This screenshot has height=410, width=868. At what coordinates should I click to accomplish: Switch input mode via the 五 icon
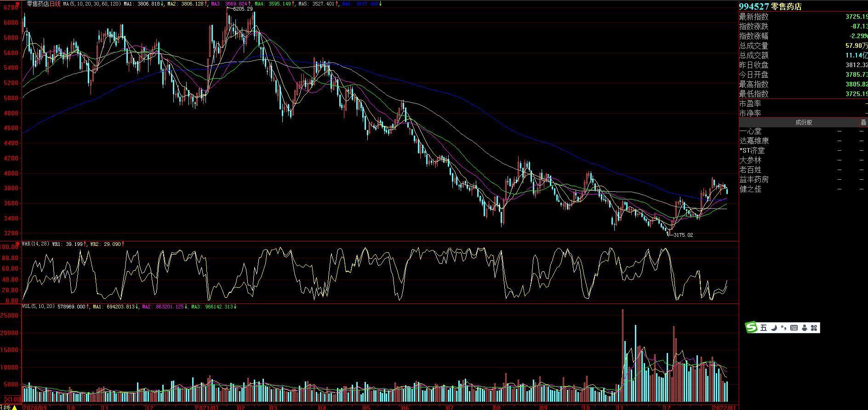[764, 328]
